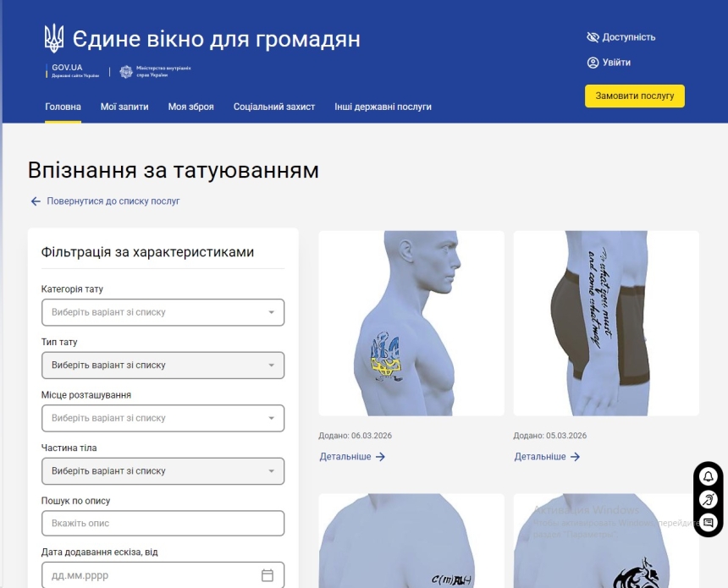Click the calendar icon in date field

coord(267,575)
